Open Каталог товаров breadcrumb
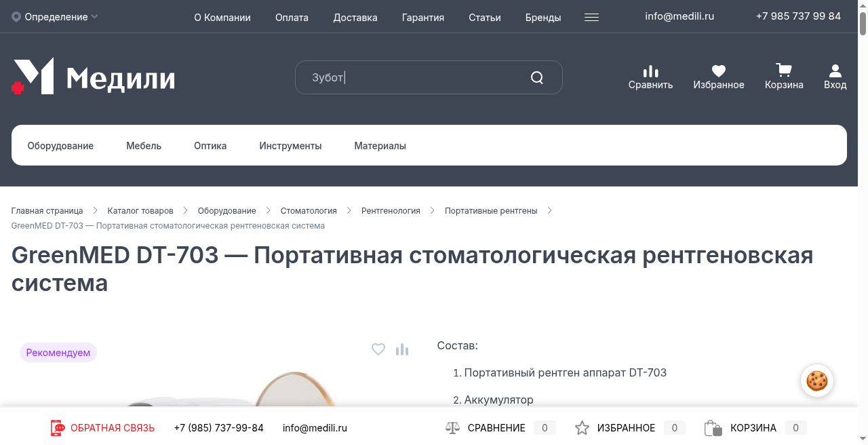Viewport: 868px width, 445px height. [x=140, y=211]
